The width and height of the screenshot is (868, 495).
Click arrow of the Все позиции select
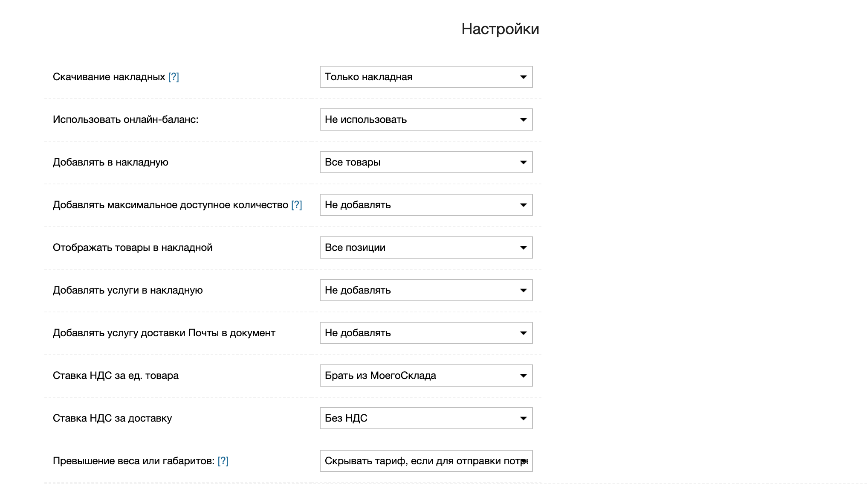tap(523, 248)
